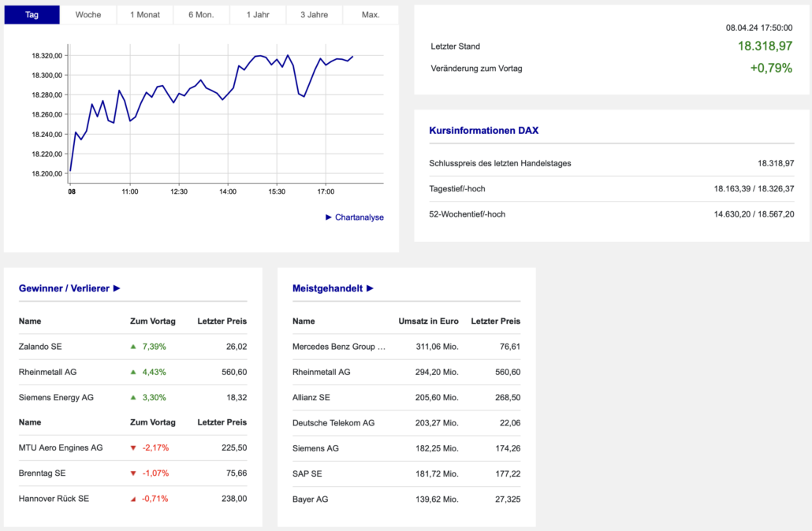The height and width of the screenshot is (531, 812).
Task: Click Hannover Rück's -0,71% change value
Action: [155, 499]
